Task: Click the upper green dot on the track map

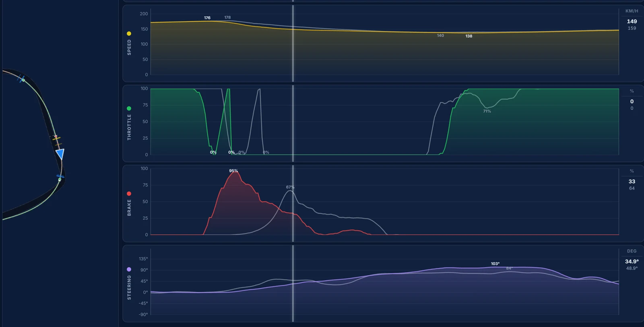Action: point(23,80)
